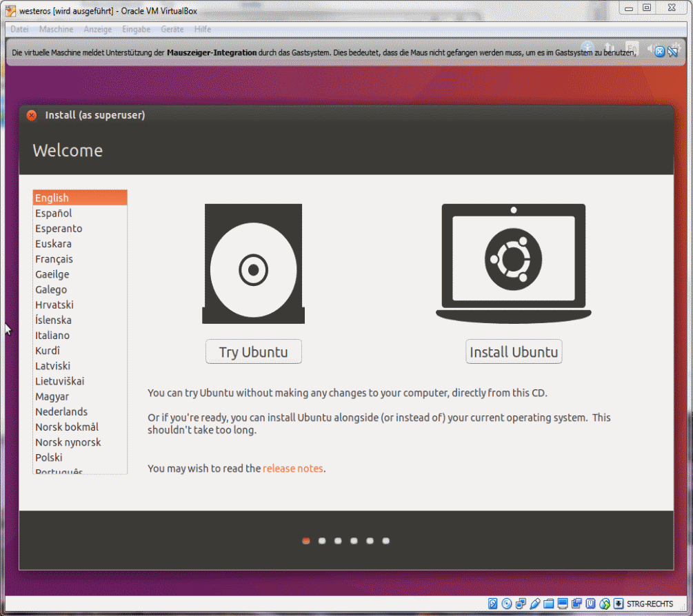Select Esperanto in the language list

tap(80, 228)
